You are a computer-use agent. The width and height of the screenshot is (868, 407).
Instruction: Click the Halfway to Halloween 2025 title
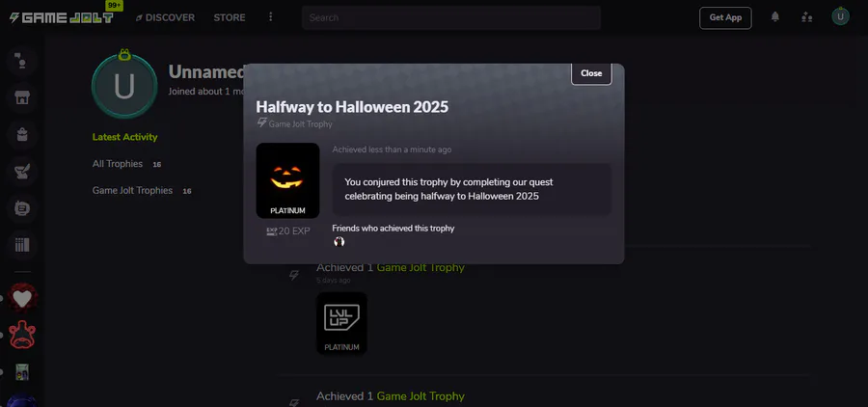352,107
